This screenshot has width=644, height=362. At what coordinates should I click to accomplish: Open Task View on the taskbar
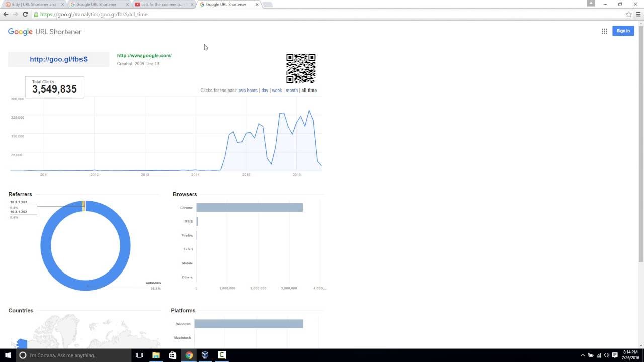coord(139,355)
